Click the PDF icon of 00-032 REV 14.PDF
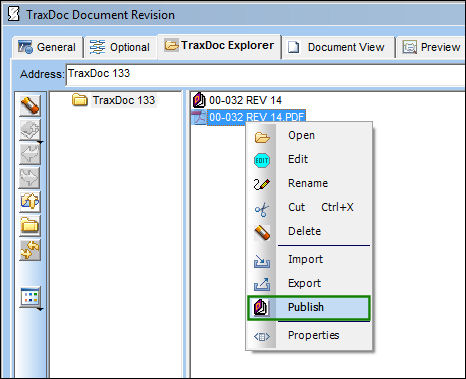This screenshot has height=379, width=466. click(199, 117)
